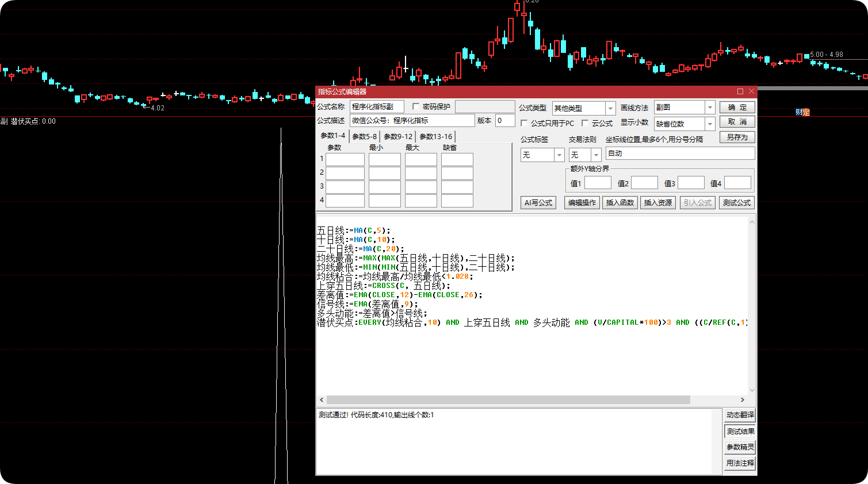Image resolution: width=868 pixels, height=484 pixels.
Task: Open the 交易法则 dropdown set to 无
Action: point(596,155)
